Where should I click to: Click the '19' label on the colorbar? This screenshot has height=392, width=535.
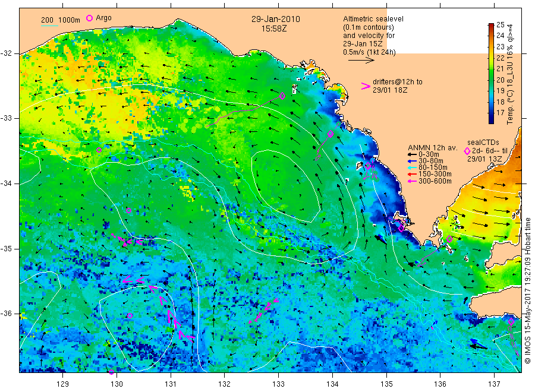(x=500, y=91)
